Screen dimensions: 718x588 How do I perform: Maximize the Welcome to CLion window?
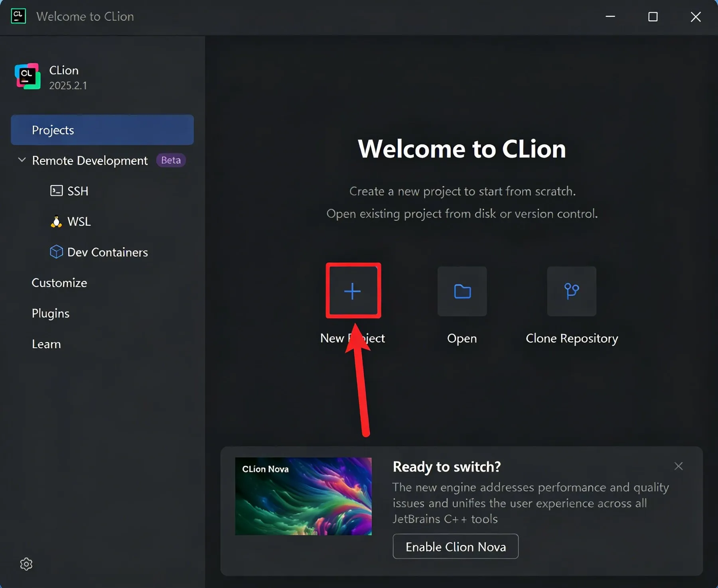(653, 16)
